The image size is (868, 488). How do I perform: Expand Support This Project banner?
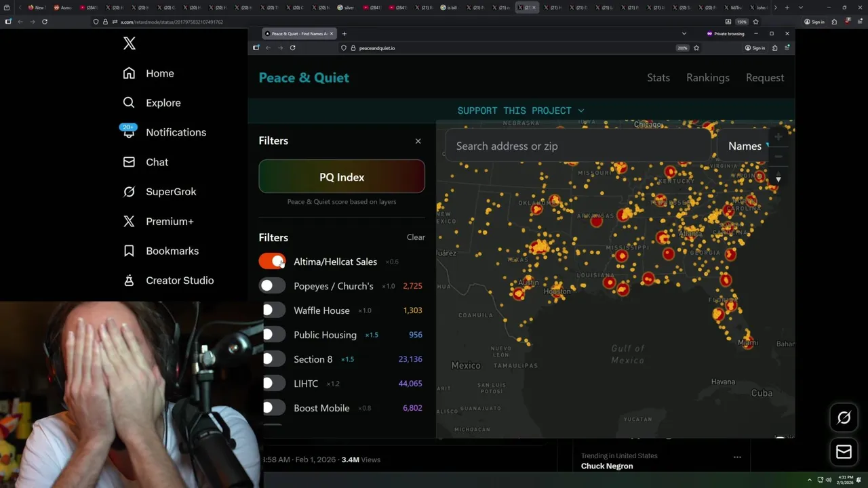[x=521, y=110]
